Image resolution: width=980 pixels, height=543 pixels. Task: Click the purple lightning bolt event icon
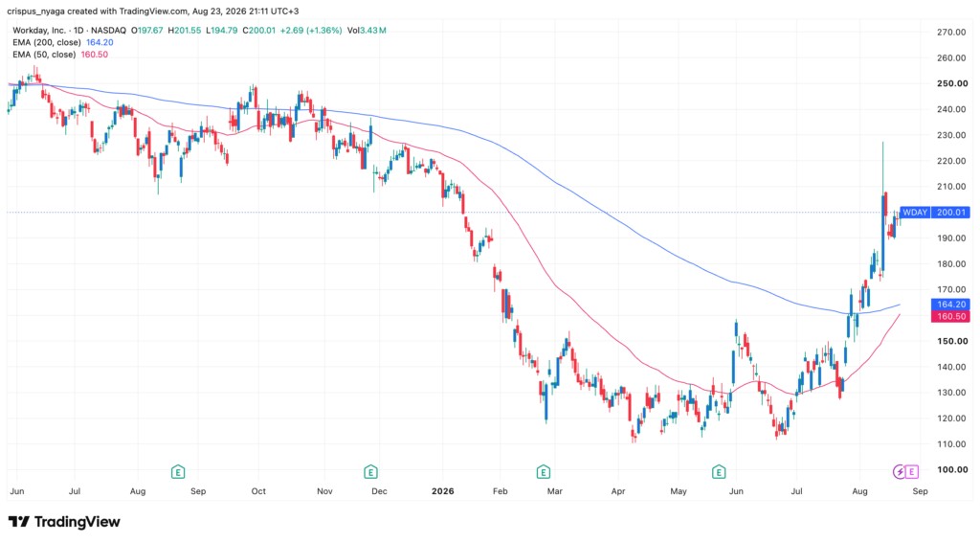point(900,472)
